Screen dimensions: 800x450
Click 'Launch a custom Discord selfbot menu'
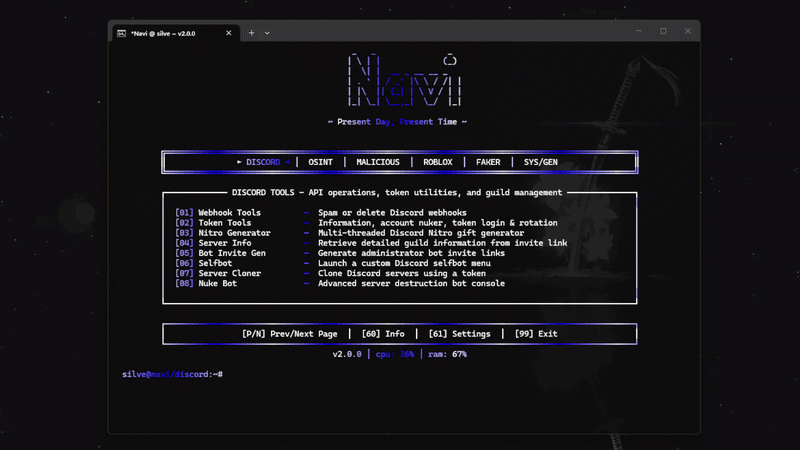coord(404,263)
